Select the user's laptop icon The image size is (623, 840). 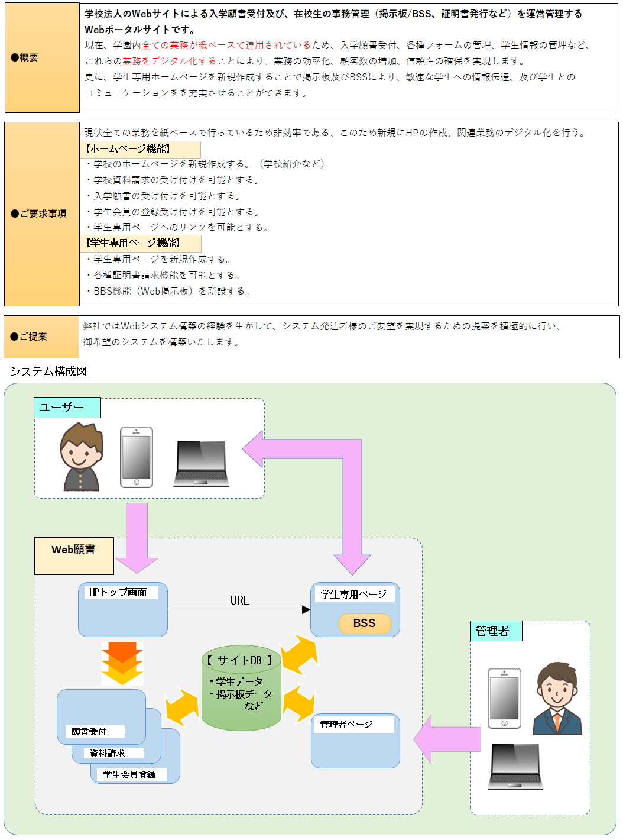(x=201, y=463)
